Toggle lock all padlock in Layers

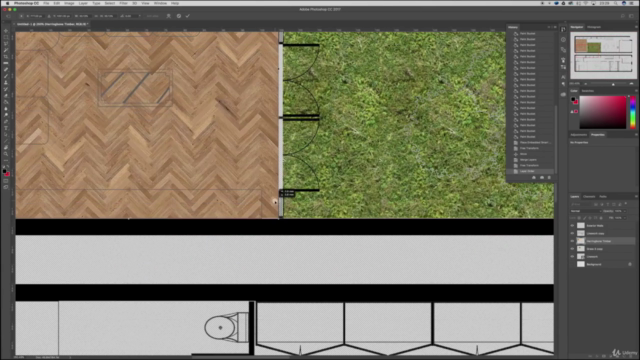pos(601,218)
